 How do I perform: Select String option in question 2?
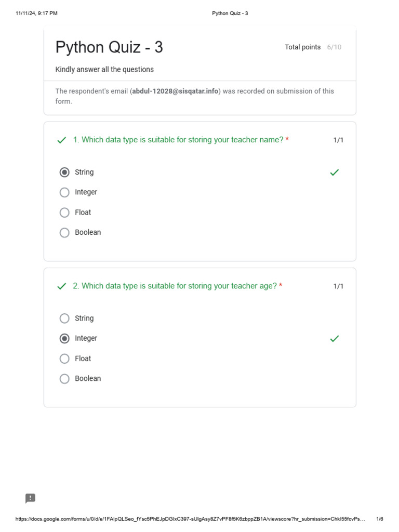coord(64,318)
